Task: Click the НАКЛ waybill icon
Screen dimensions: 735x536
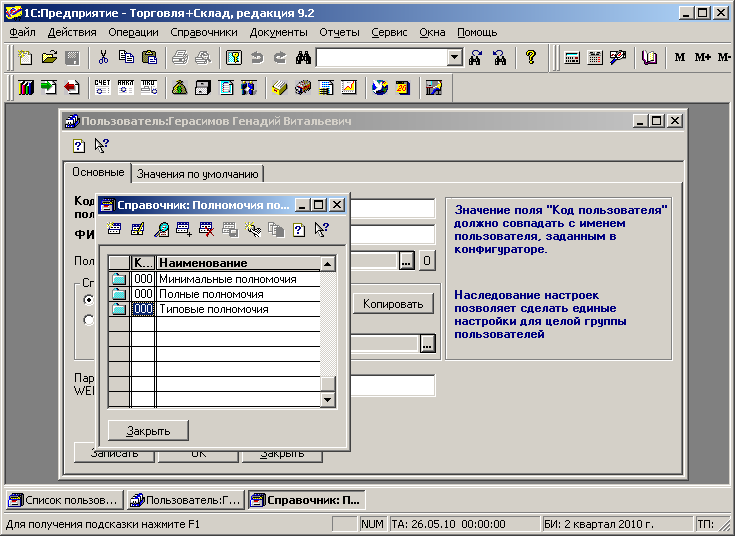Action: (126, 87)
